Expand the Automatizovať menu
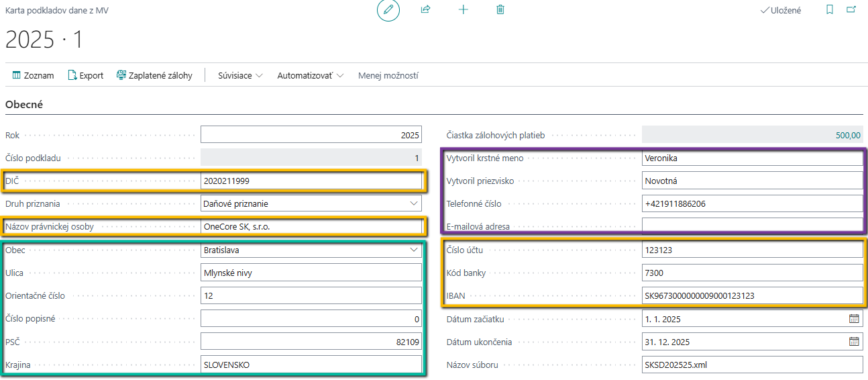Image resolution: width=868 pixels, height=380 pixels. point(310,75)
